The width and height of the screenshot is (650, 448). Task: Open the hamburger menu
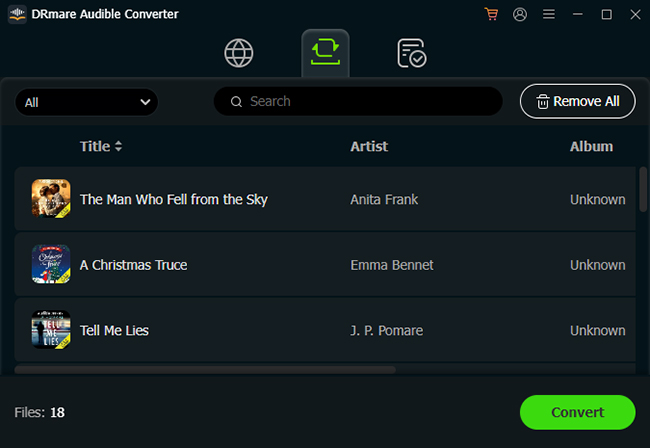tap(548, 15)
